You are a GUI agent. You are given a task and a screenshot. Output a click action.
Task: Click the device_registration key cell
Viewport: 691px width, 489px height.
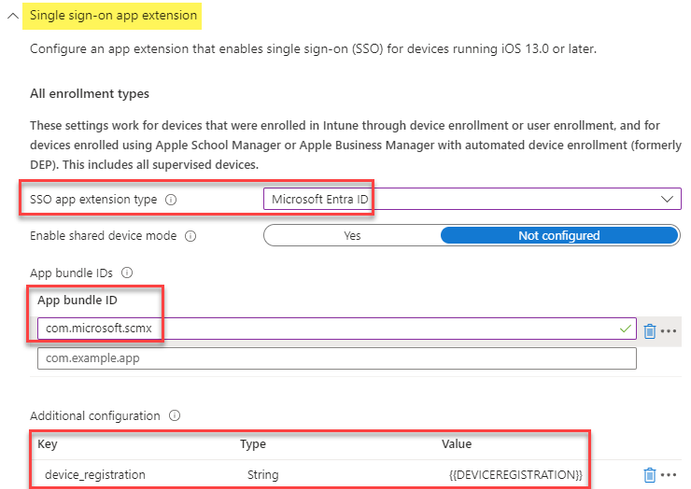pyautogui.click(x=96, y=474)
